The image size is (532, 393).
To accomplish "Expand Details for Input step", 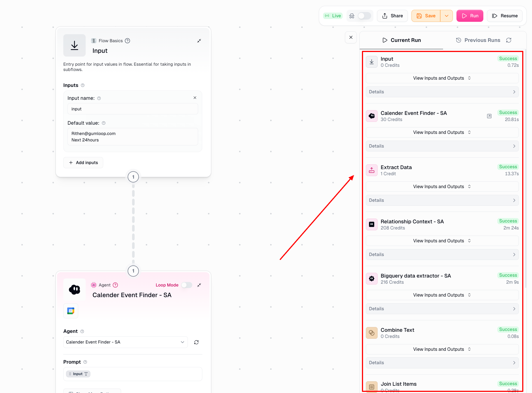I will click(x=442, y=92).
